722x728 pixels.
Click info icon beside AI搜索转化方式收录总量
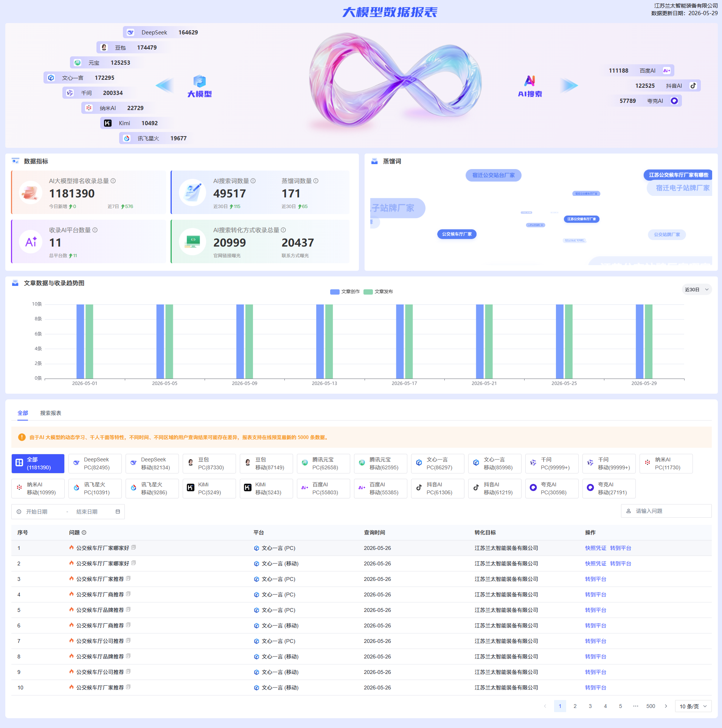[x=283, y=230]
